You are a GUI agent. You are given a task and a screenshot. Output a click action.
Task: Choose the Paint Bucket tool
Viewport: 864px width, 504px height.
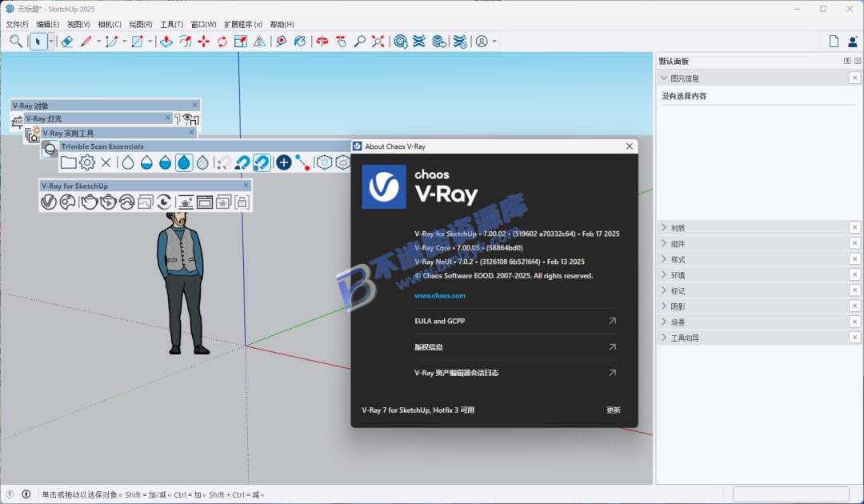point(300,42)
